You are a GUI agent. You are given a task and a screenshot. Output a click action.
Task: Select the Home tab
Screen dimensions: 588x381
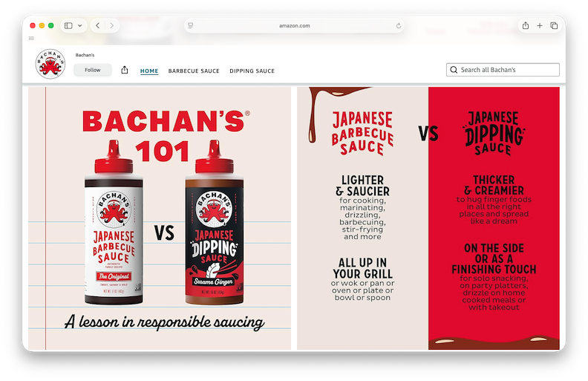[149, 71]
